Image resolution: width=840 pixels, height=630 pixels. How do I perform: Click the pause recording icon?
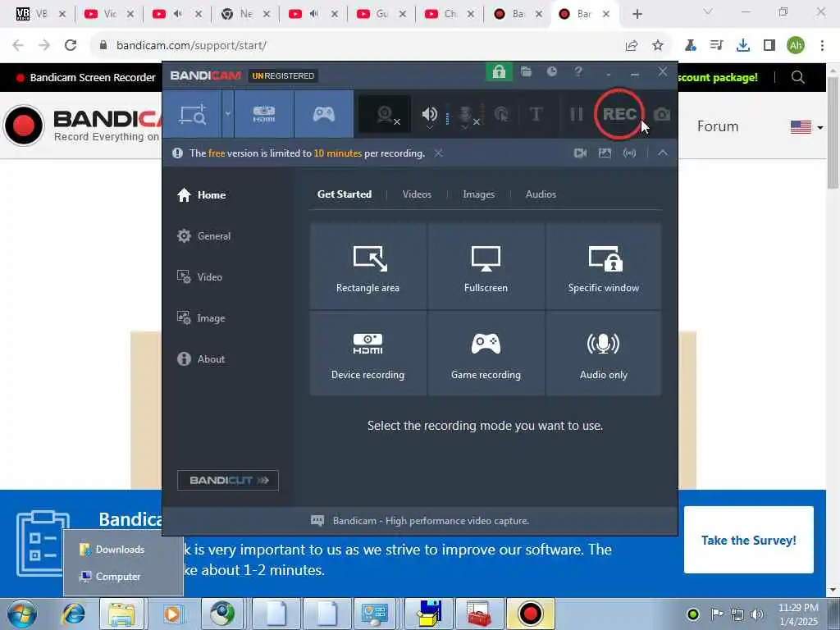point(576,114)
